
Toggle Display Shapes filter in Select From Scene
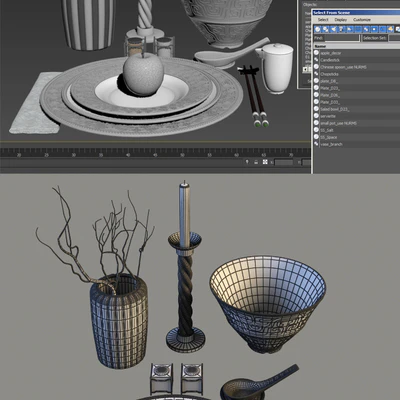pos(326,29)
